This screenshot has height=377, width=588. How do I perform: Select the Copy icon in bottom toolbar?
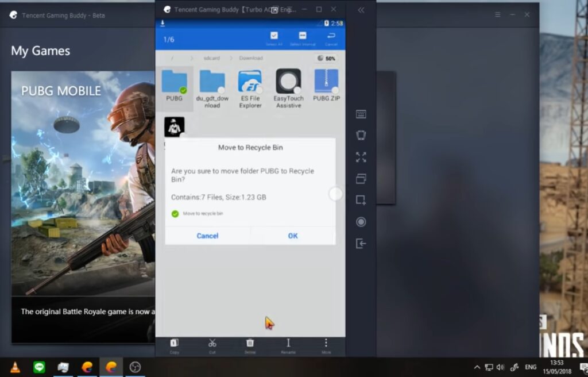[174, 344]
